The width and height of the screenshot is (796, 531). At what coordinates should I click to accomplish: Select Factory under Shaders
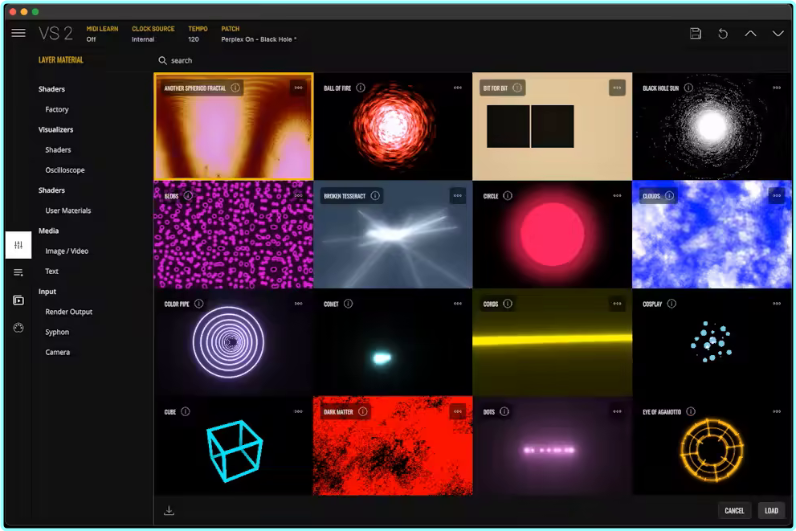(57, 109)
